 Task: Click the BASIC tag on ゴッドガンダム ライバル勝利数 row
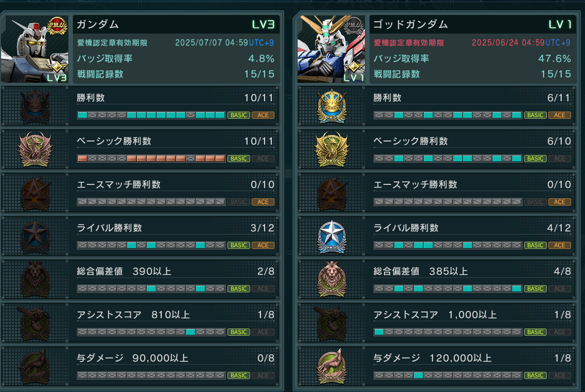tap(535, 245)
